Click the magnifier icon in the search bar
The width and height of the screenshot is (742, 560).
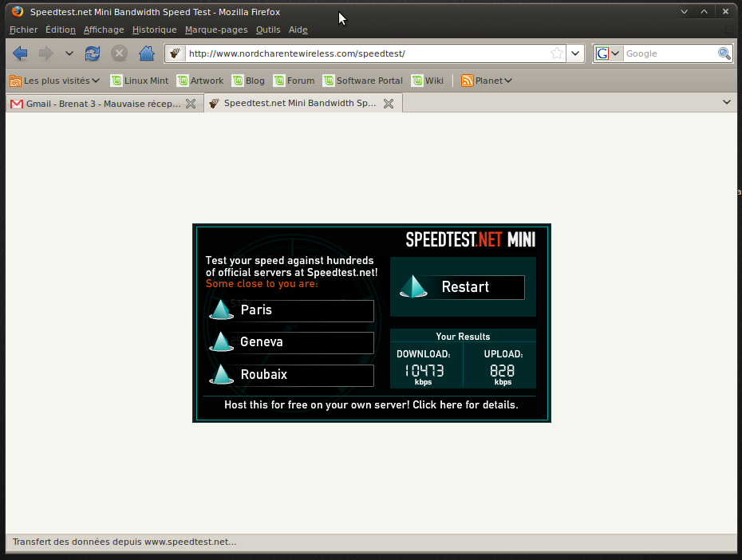(x=723, y=53)
